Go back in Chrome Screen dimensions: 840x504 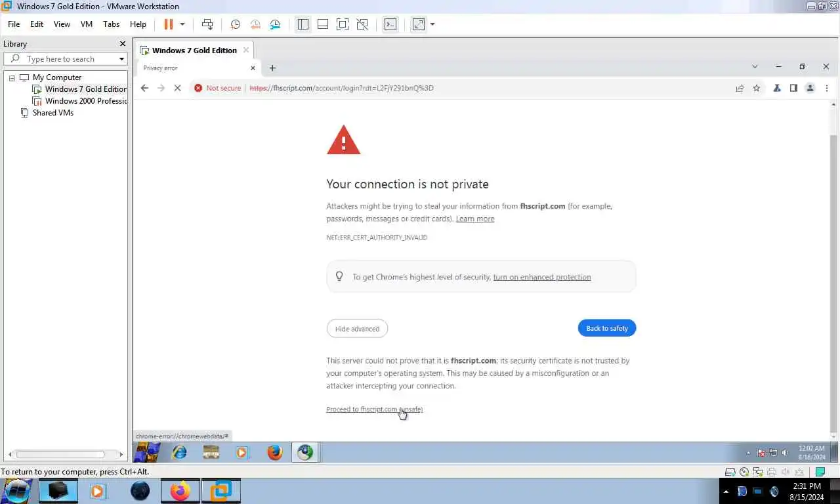point(144,88)
